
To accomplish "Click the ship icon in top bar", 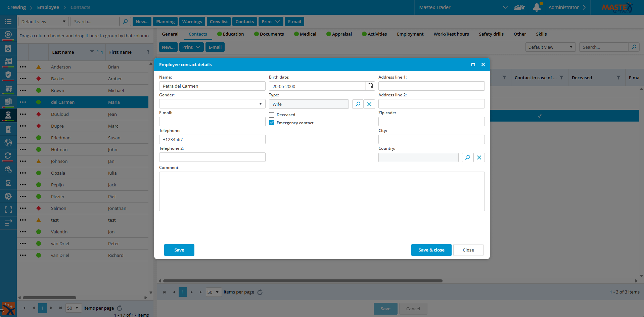I will 519,7.
